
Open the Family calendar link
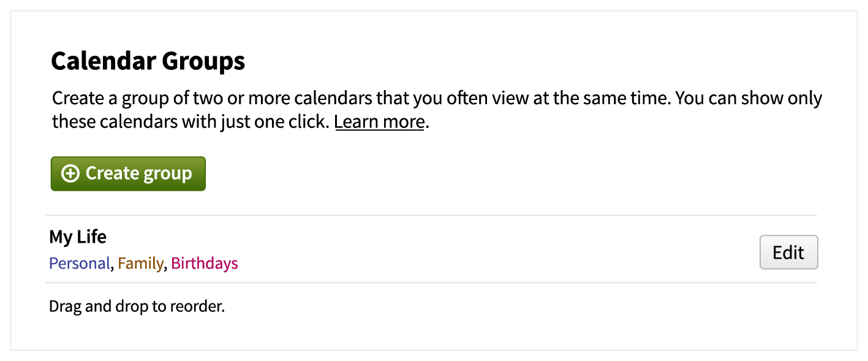[x=140, y=264]
